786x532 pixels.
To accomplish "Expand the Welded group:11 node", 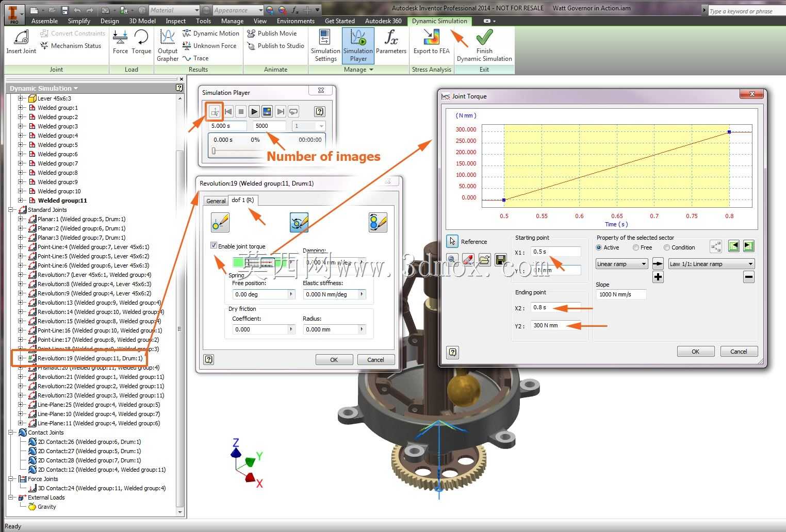I will 21,201.
